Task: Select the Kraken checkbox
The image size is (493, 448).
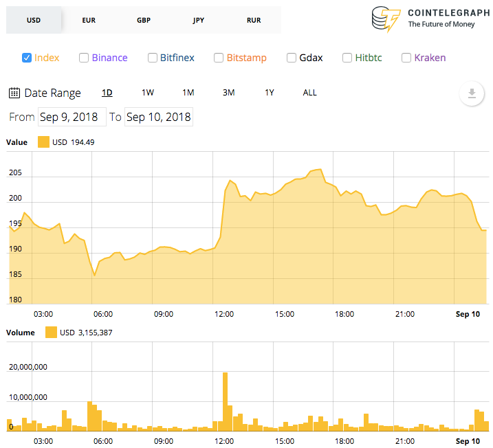Action: pyautogui.click(x=406, y=58)
